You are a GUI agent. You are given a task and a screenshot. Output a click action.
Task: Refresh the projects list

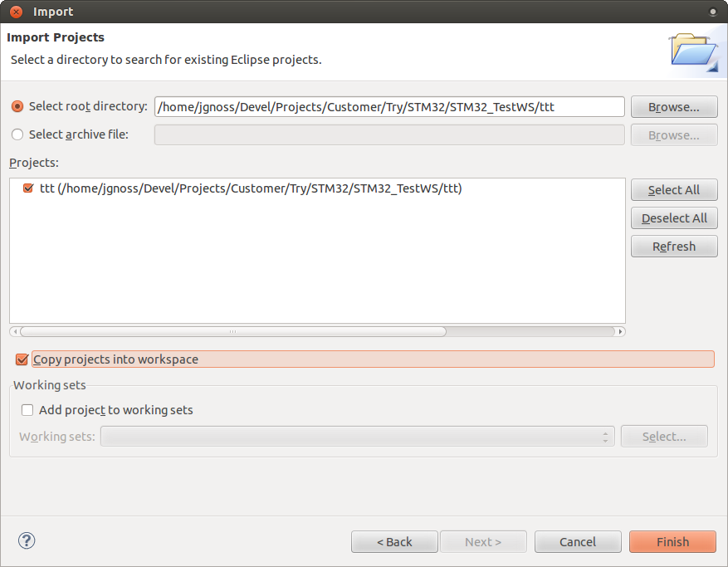(674, 247)
